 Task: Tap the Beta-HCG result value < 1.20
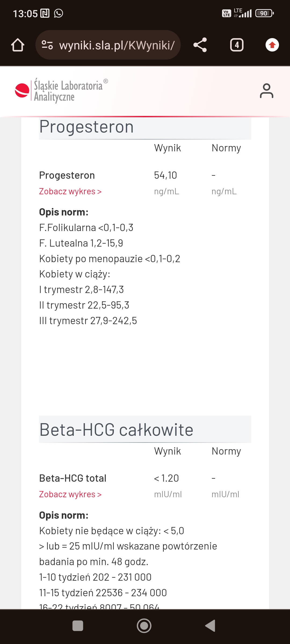point(166,478)
